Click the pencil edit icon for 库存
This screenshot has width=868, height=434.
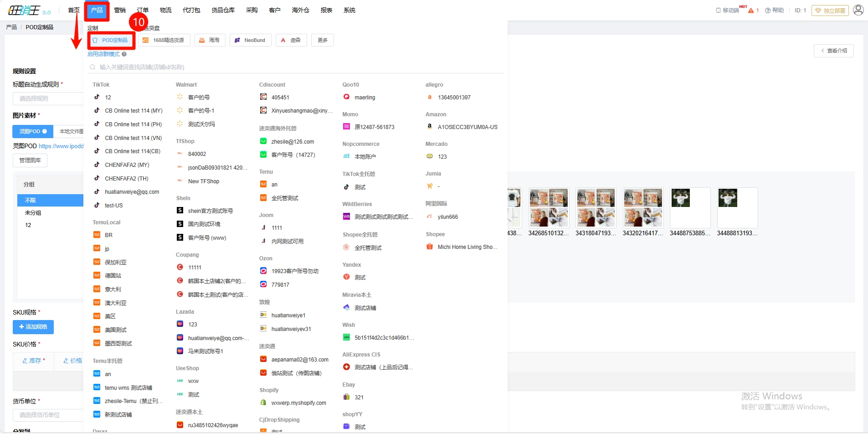[x=25, y=361]
